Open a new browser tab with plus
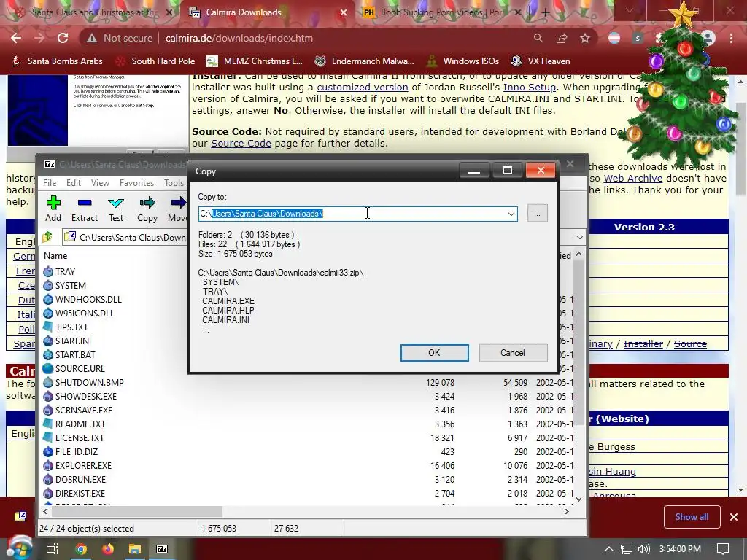747x560 pixels. pos(546,12)
